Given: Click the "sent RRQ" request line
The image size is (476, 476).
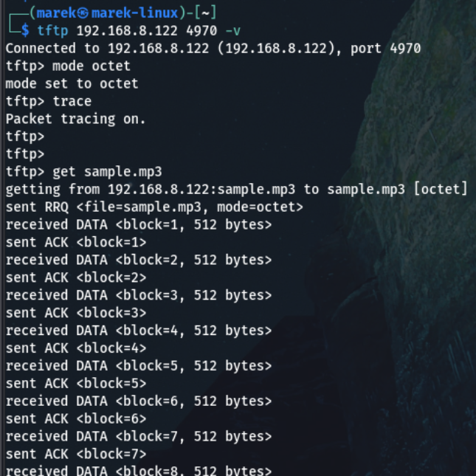Looking at the screenshot, I should (x=154, y=207).
